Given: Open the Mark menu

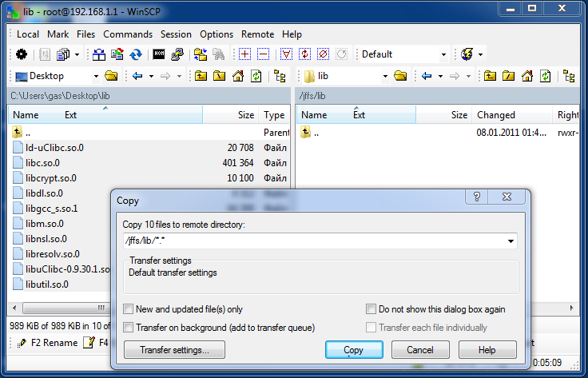Looking at the screenshot, I should tap(58, 34).
